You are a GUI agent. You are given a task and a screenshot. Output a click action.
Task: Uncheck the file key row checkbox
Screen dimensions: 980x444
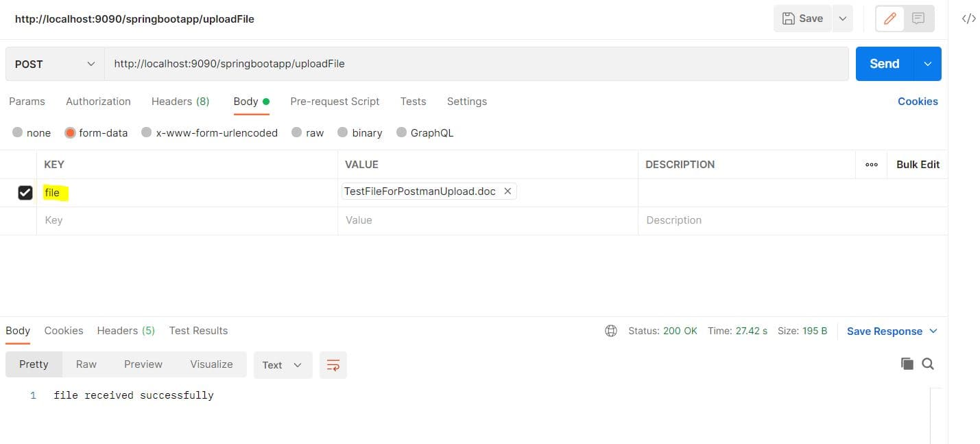point(25,192)
